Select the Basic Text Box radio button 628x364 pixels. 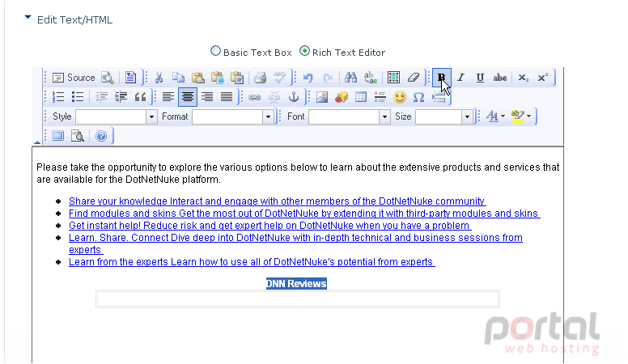215,51
